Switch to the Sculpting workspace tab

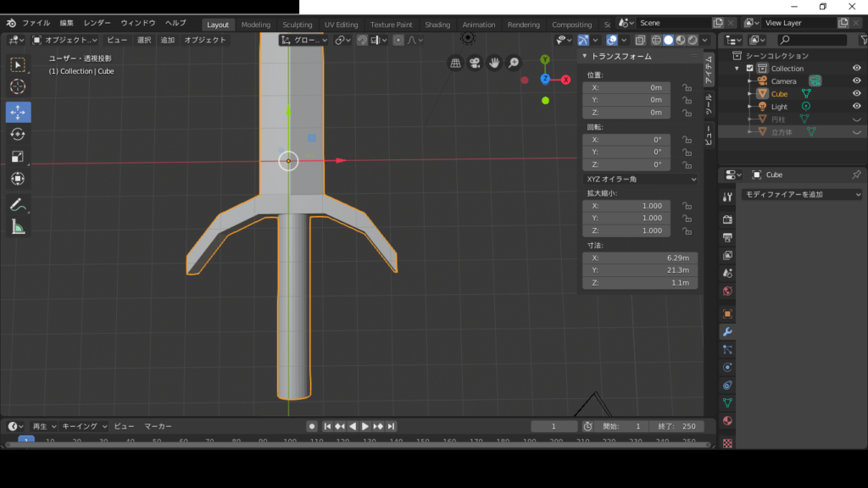coord(297,25)
